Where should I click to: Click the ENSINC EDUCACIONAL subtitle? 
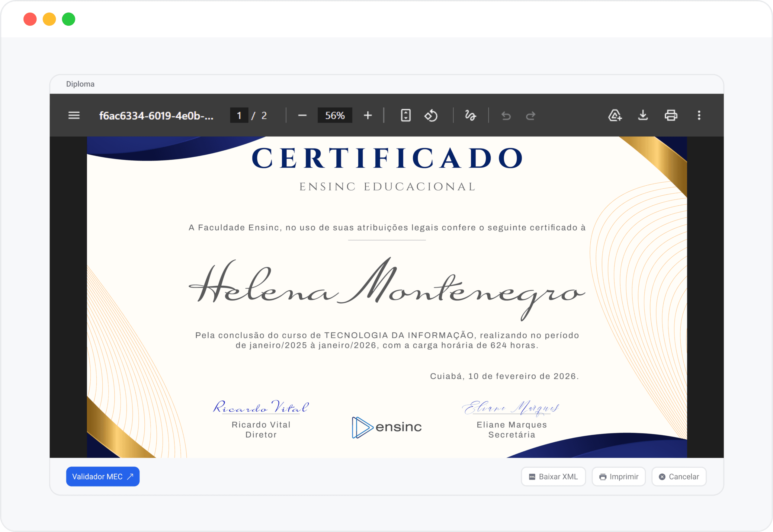pyautogui.click(x=387, y=187)
